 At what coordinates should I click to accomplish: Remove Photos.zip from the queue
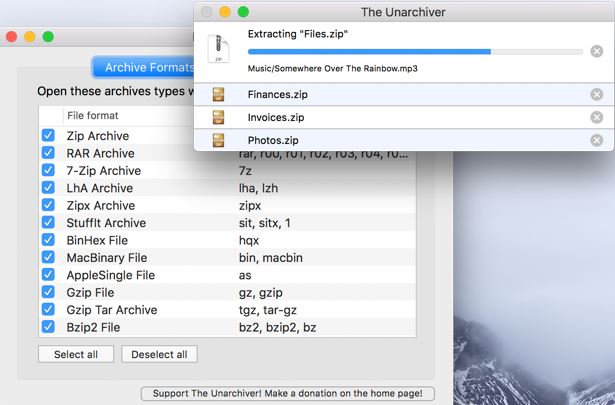pos(597,140)
